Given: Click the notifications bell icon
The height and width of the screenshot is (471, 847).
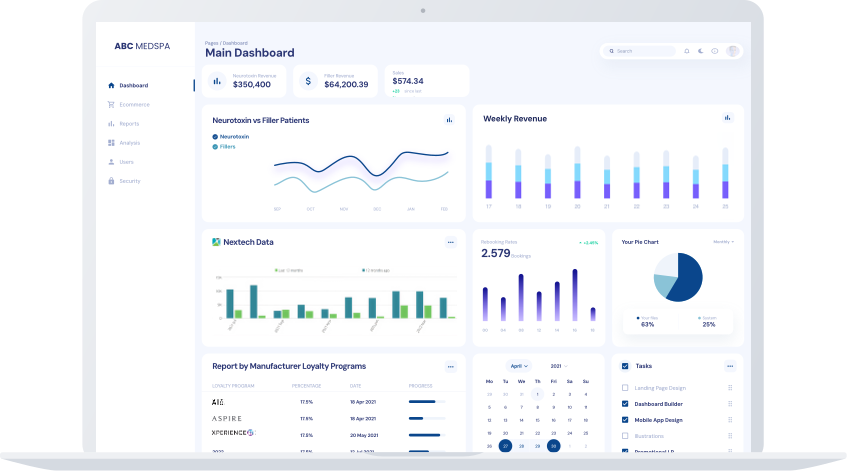Looking at the screenshot, I should (687, 51).
